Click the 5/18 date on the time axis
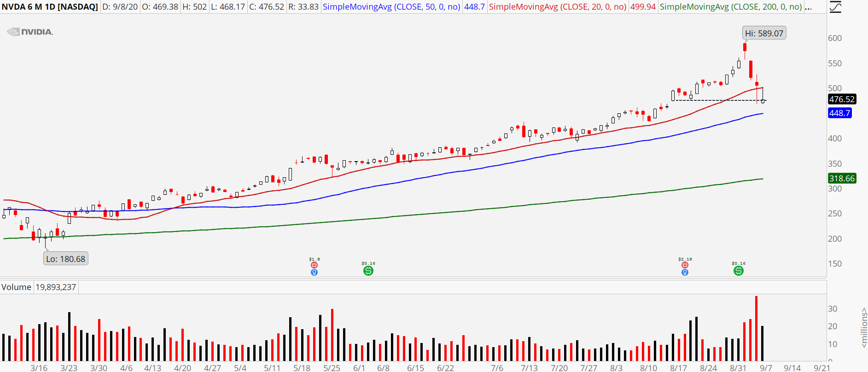 pyautogui.click(x=302, y=368)
